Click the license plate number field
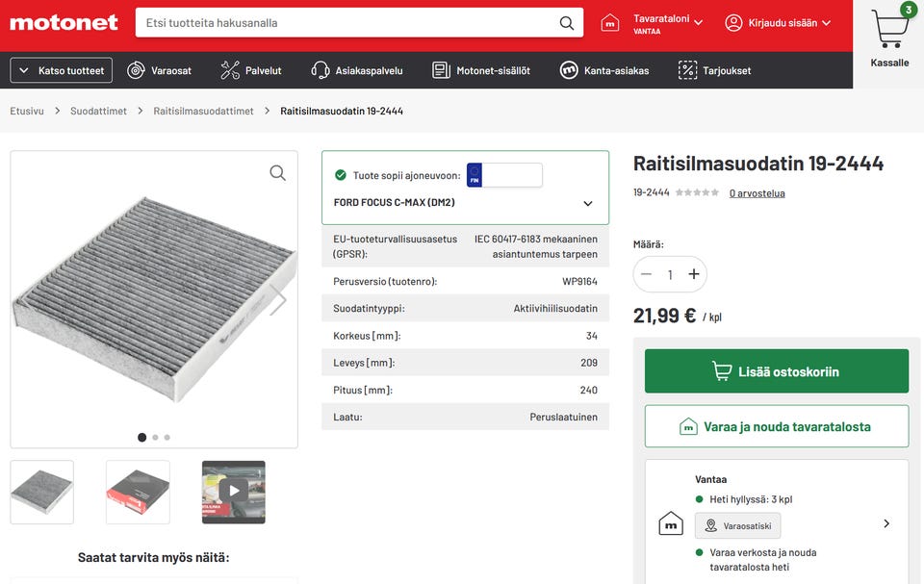This screenshot has height=584, width=924. pyautogui.click(x=512, y=175)
